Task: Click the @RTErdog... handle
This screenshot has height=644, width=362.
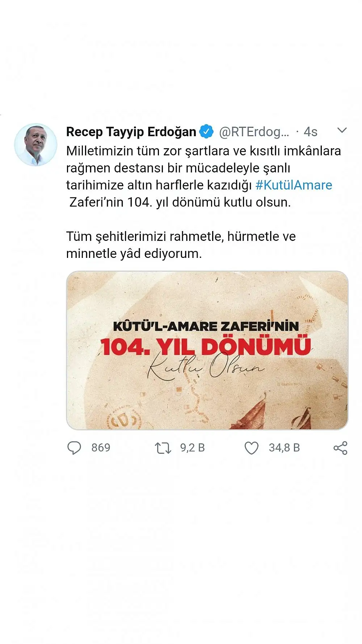Action: (254, 132)
